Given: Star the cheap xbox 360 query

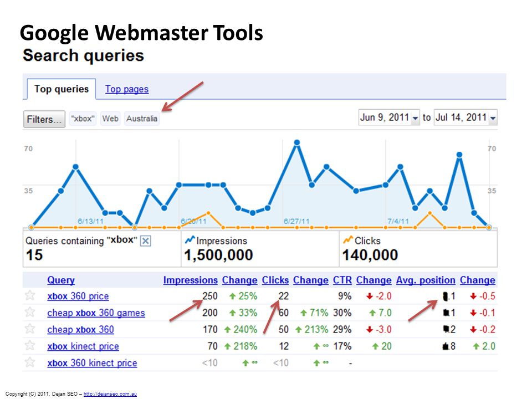Looking at the screenshot, I should tap(30, 329).
